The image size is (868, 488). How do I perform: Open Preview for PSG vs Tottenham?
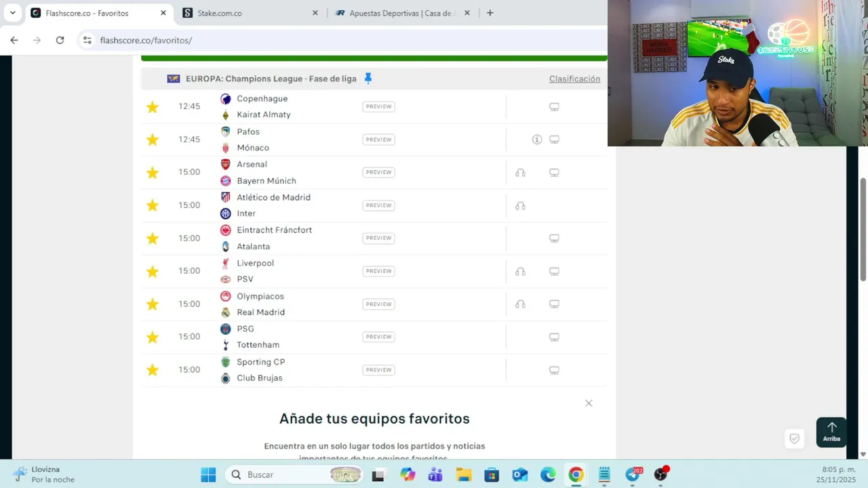click(x=378, y=337)
